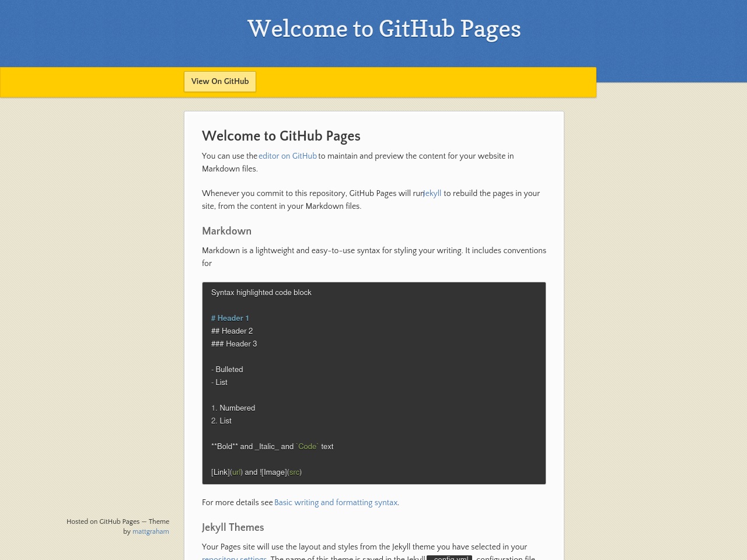
Task: Click the 2. List numbered code line
Action: [x=221, y=421]
